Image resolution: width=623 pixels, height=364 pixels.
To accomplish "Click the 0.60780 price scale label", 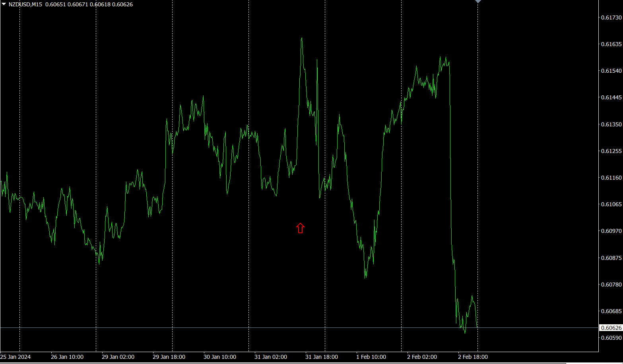I will [x=611, y=285].
